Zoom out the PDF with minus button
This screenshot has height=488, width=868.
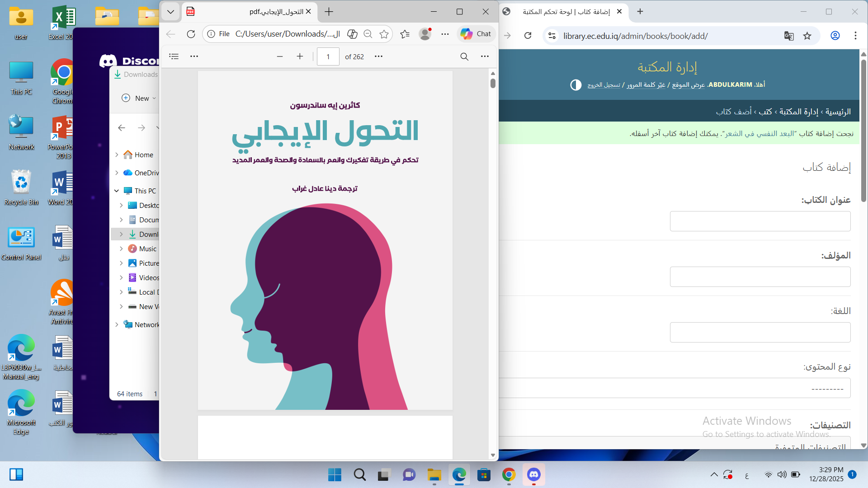point(280,56)
